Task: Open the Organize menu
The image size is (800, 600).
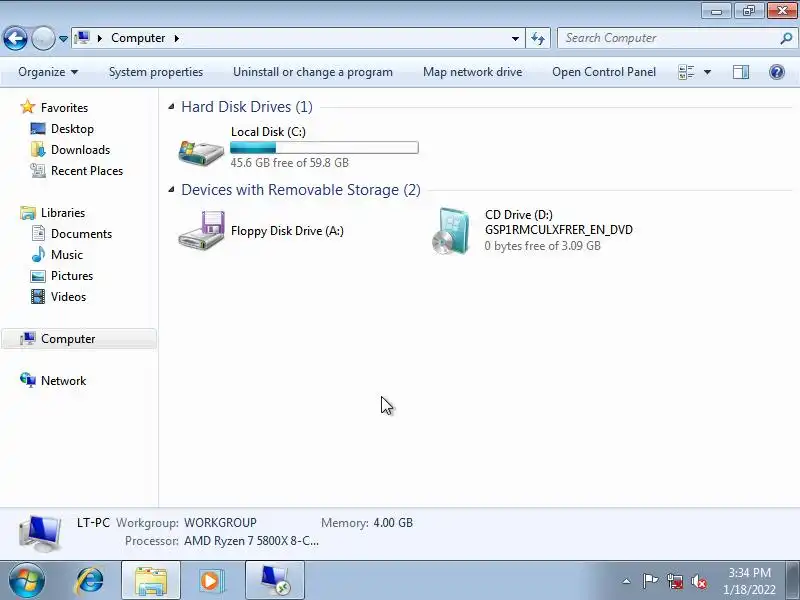Action: click(48, 72)
